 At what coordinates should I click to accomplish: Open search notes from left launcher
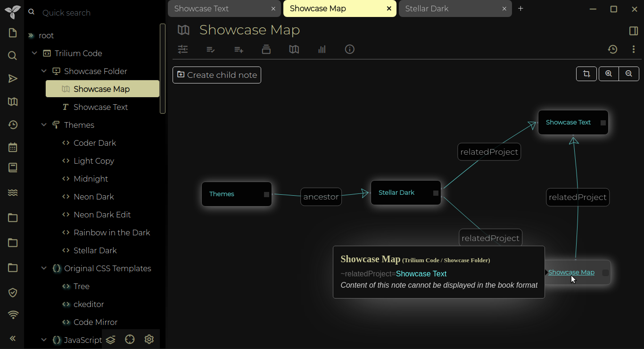[x=13, y=56]
